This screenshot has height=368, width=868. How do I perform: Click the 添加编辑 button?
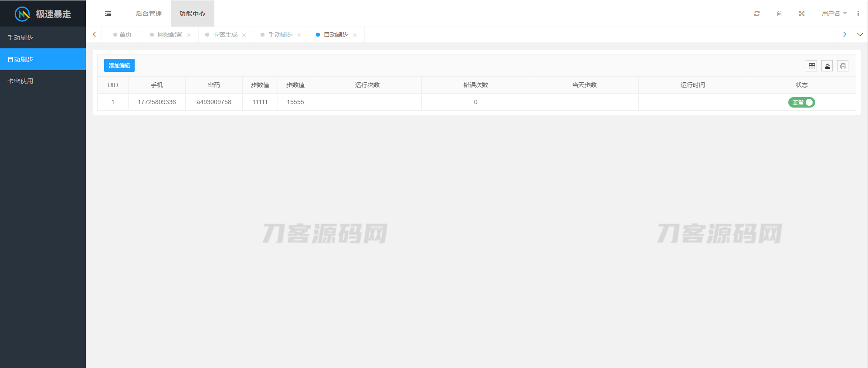click(119, 65)
